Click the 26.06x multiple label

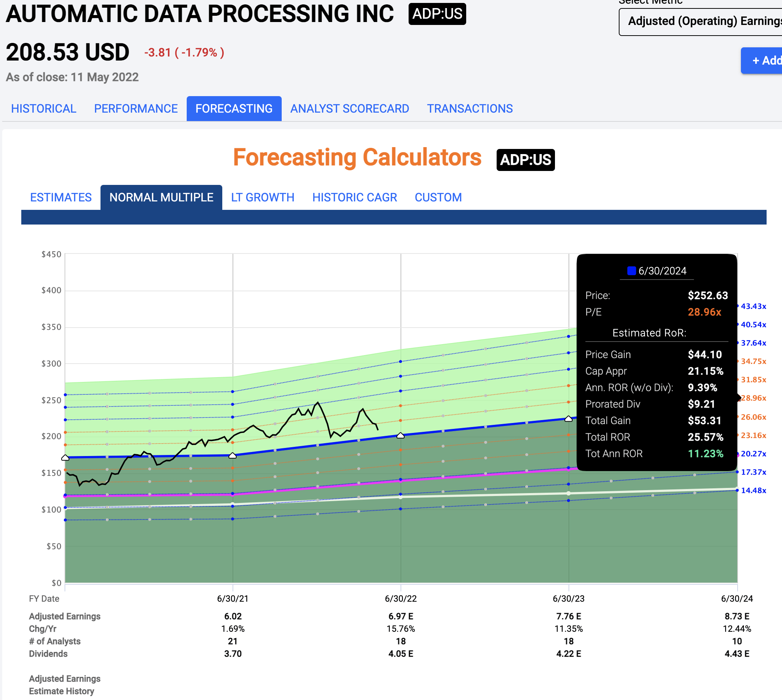tap(753, 417)
